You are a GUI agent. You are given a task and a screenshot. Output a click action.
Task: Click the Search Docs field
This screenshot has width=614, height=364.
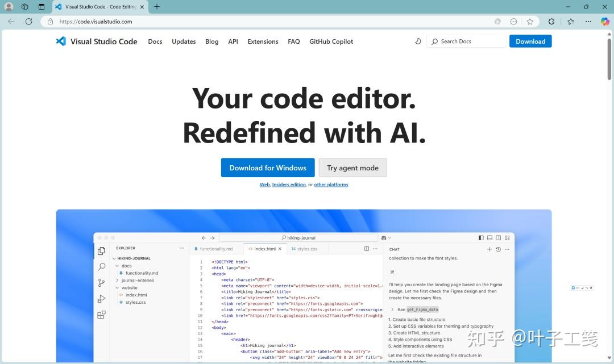(x=466, y=41)
